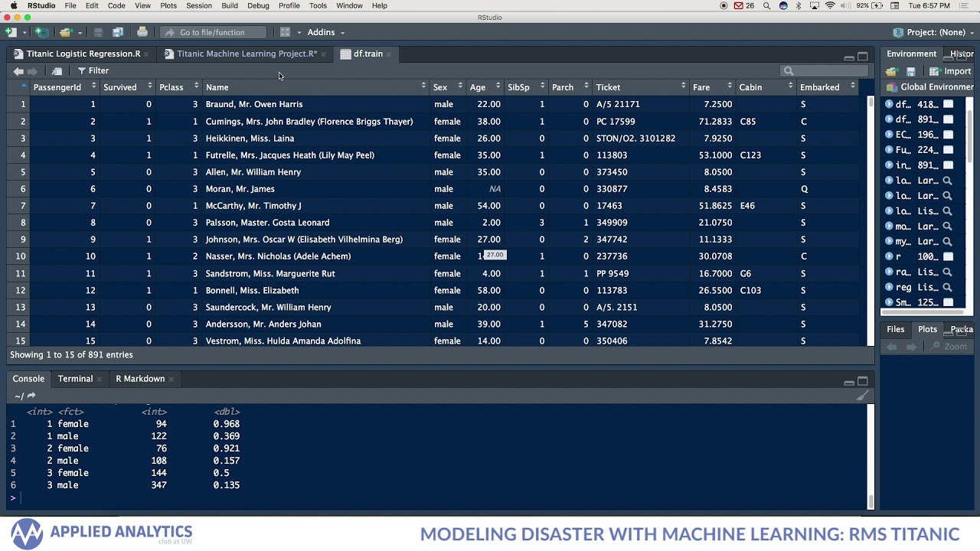Click the create new project icon

41,32
